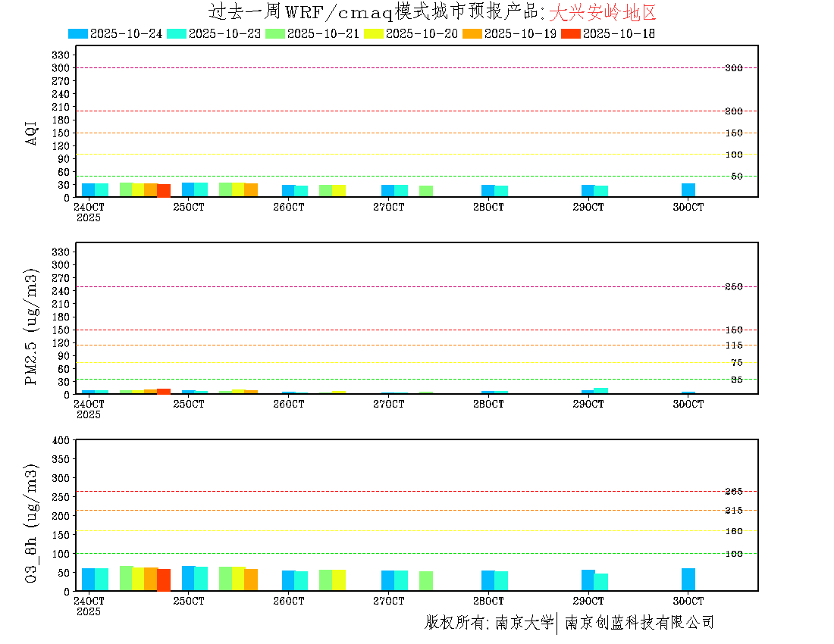The width and height of the screenshot is (834, 644).
Task: Click the green 2025-10-21 legend swatch
Action: click(275, 33)
